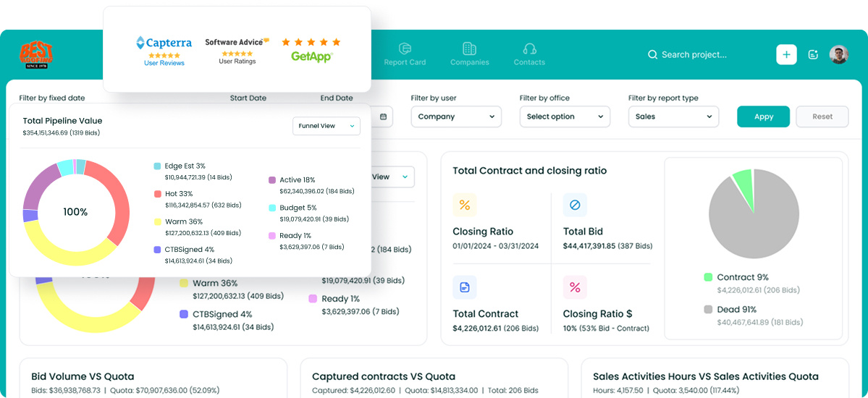Click the Edge Est 3% legend swatch
This screenshot has width=868, height=398.
coord(157,166)
